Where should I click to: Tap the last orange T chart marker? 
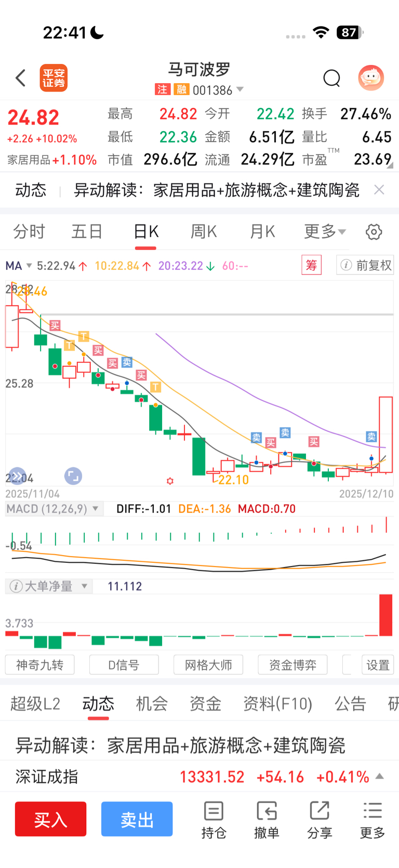[x=155, y=387]
